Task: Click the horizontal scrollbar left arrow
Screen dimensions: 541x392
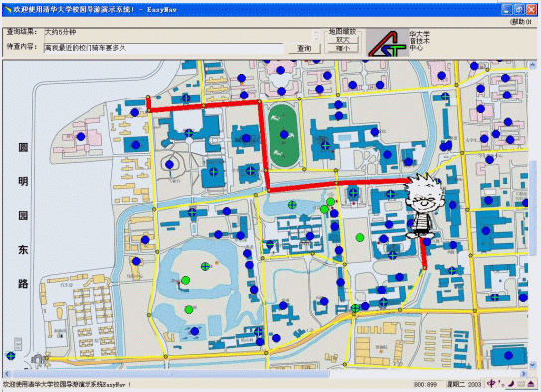Action: pos(7,374)
